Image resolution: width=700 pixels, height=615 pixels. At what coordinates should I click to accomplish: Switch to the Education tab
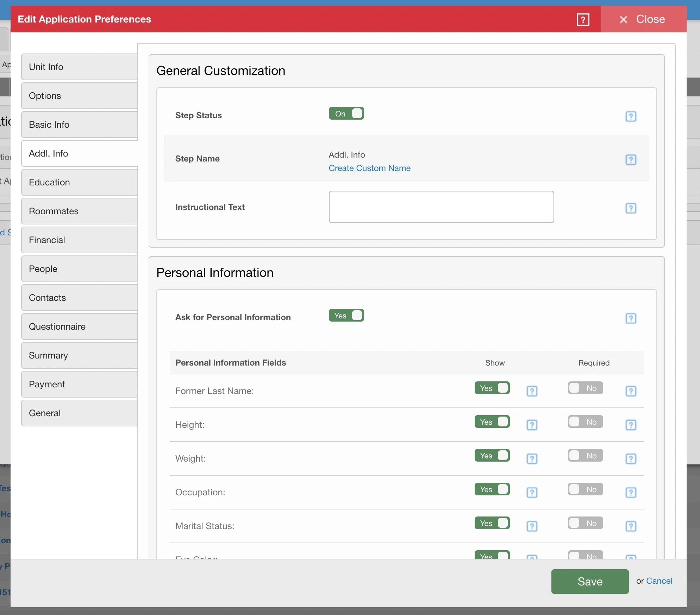(x=80, y=182)
